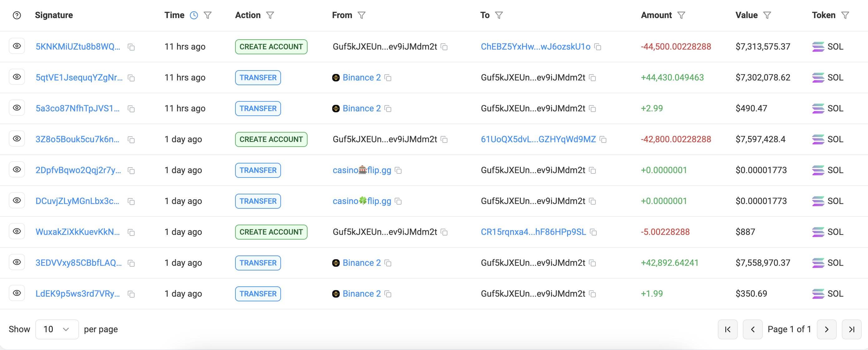868x350 pixels.
Task: Jump to first page button
Action: (727, 329)
